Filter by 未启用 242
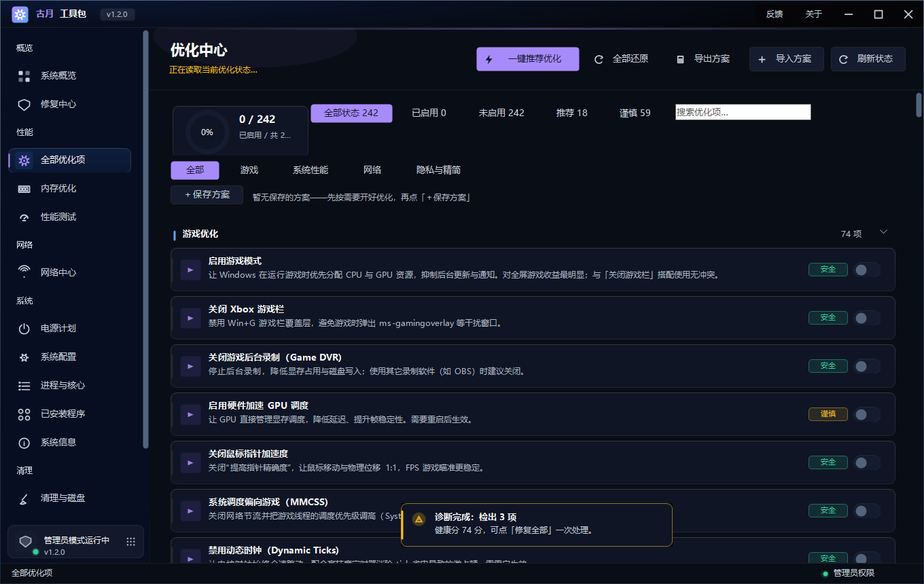The width and height of the screenshot is (924, 584). (x=501, y=113)
